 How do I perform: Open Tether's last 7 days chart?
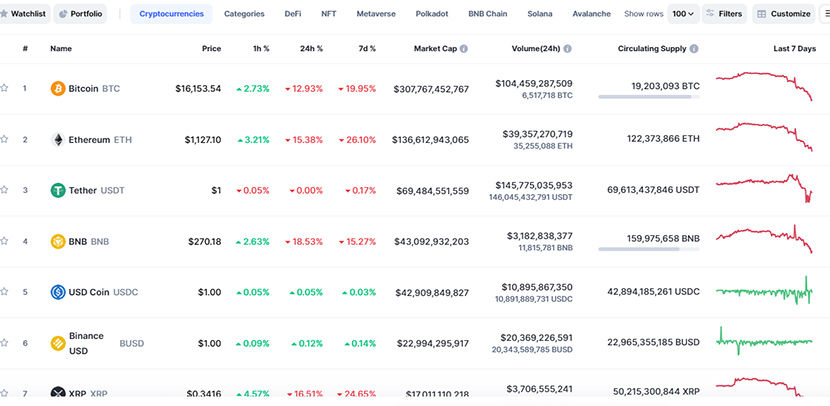(764, 188)
